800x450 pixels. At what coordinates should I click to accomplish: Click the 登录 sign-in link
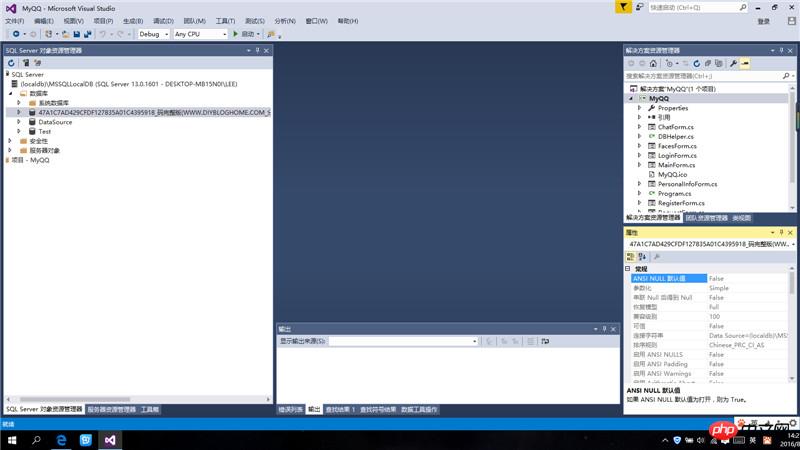[763, 21]
